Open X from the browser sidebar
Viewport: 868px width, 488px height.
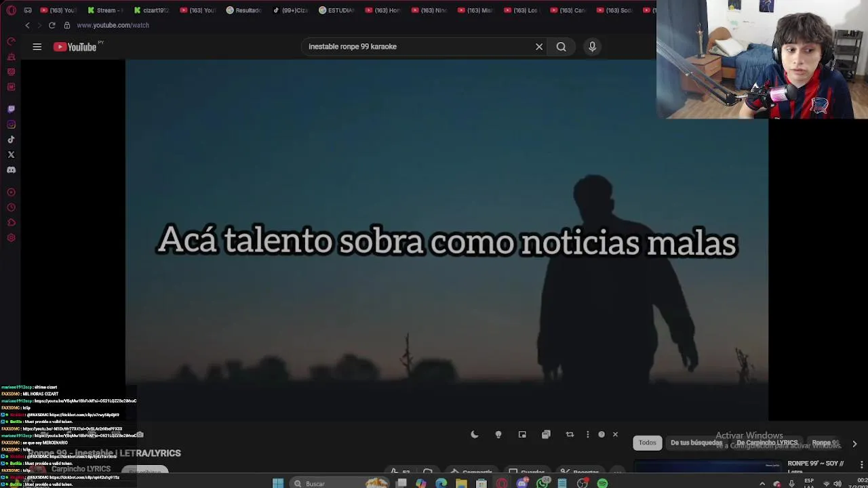11,155
